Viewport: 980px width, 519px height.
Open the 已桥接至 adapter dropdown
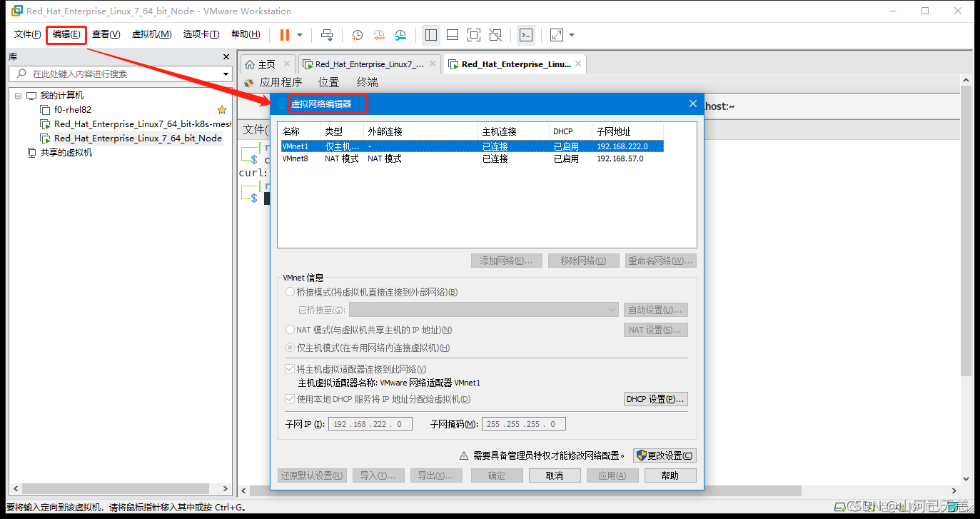483,310
